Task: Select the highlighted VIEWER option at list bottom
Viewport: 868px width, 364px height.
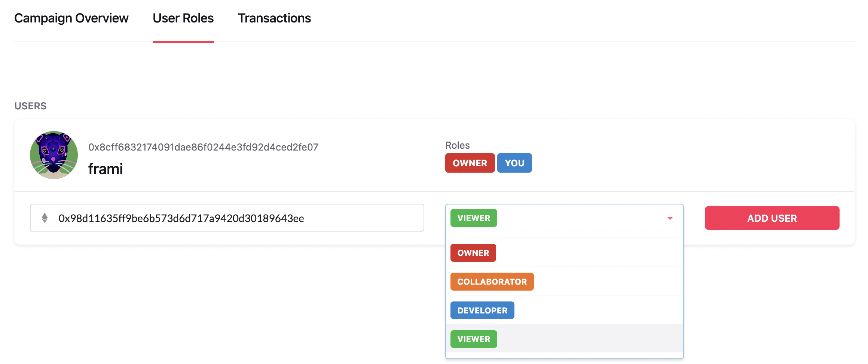Action: [x=474, y=339]
